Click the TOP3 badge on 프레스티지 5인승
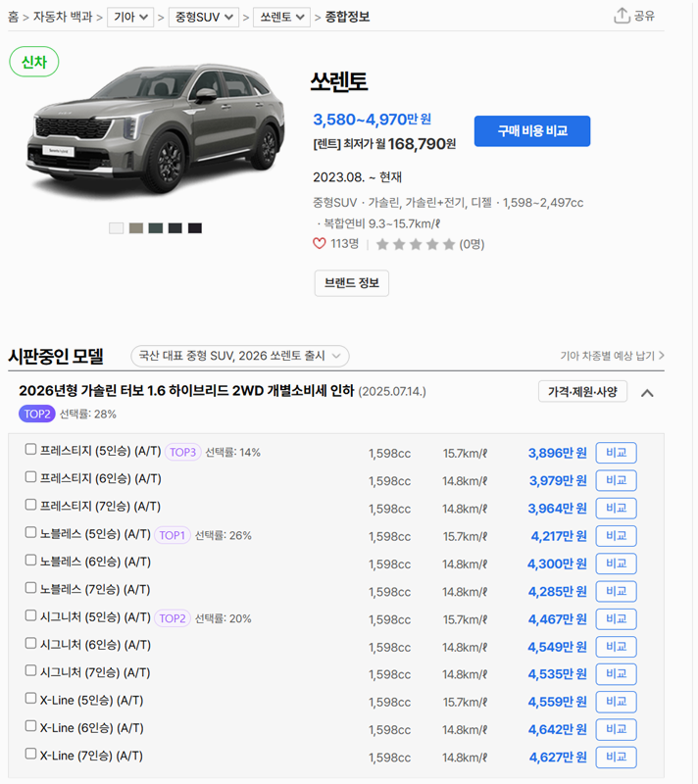The width and height of the screenshot is (698, 784). tap(182, 452)
